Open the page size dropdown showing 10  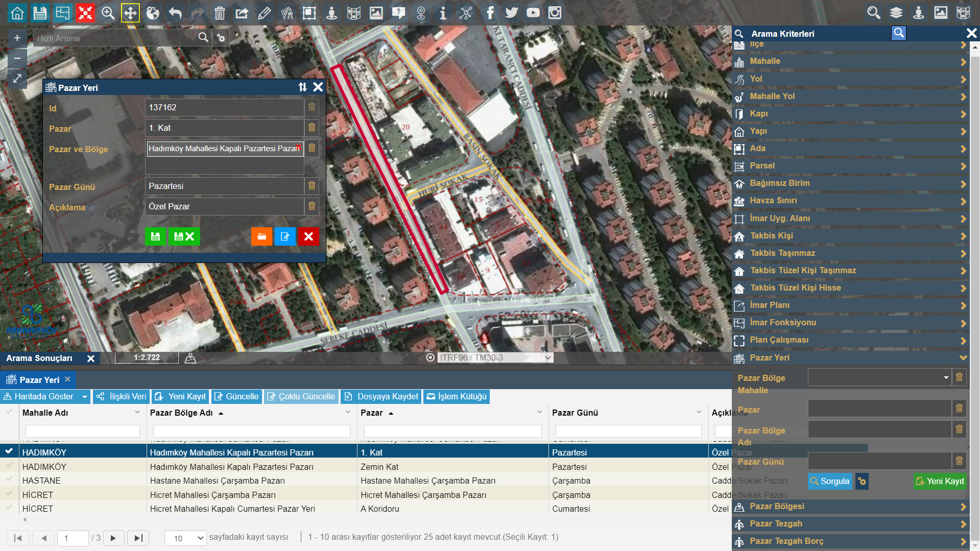point(185,538)
